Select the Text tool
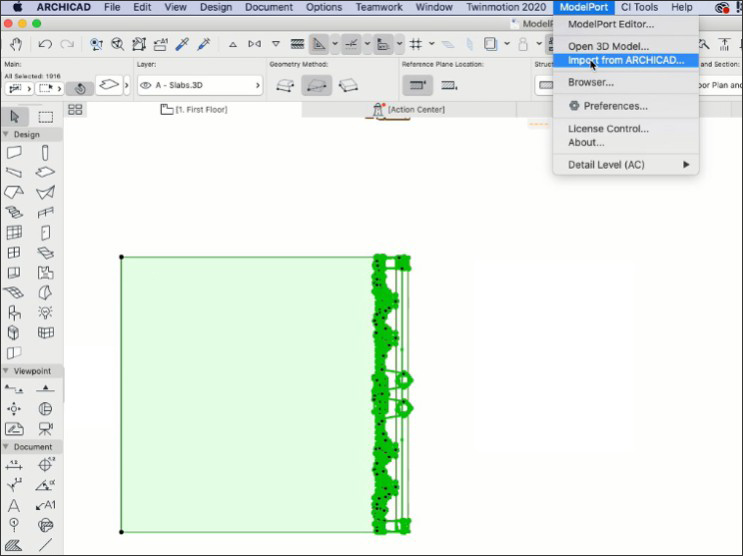This screenshot has height=556, width=743. click(x=14, y=505)
